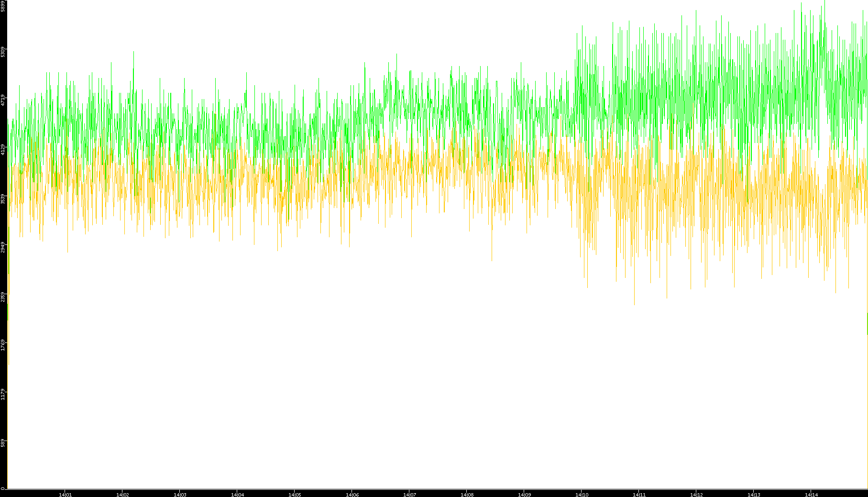Image resolution: width=868 pixels, height=497 pixels.
Task: Pick the 14:07 marker on the x-axis
Action: click(409, 495)
